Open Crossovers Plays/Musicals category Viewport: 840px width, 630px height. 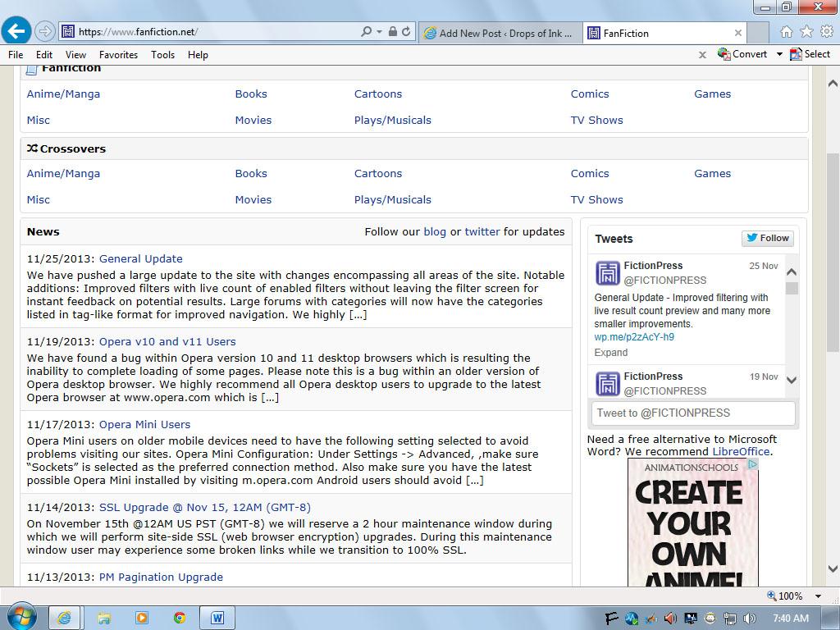[x=392, y=199]
